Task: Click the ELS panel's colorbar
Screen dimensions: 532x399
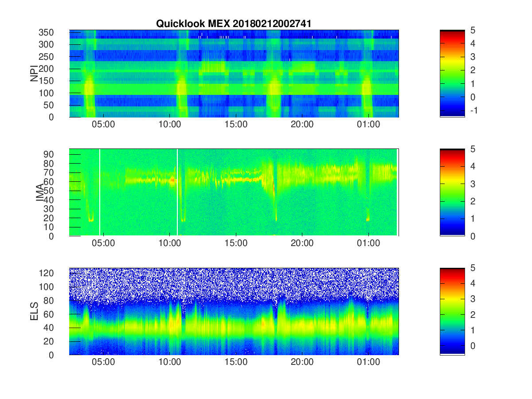Action: [452, 311]
